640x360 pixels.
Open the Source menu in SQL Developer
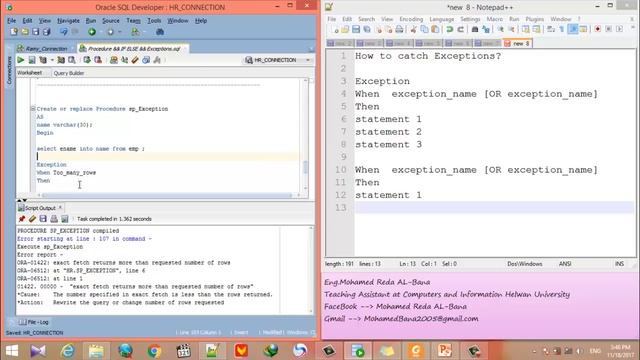(111, 20)
